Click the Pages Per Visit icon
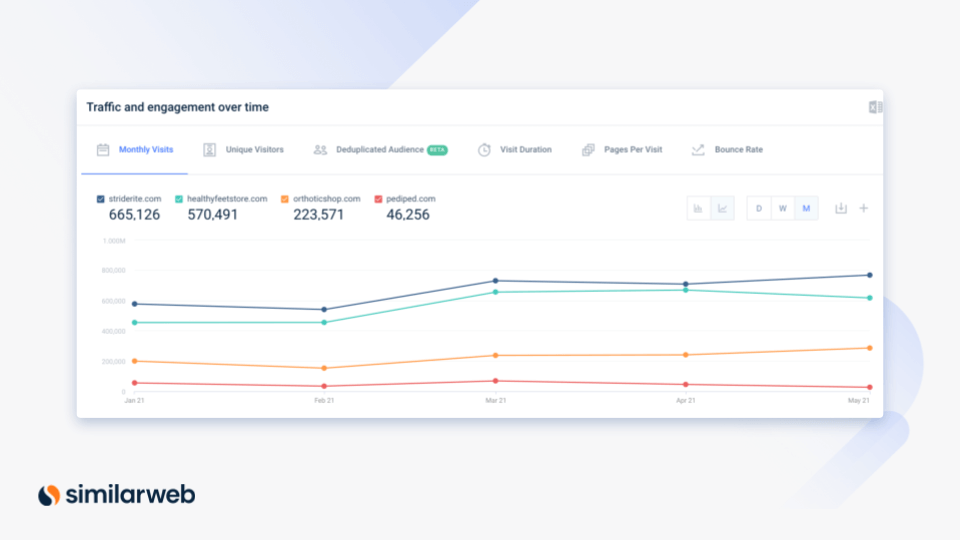Image resolution: width=960 pixels, height=540 pixels. tap(588, 149)
